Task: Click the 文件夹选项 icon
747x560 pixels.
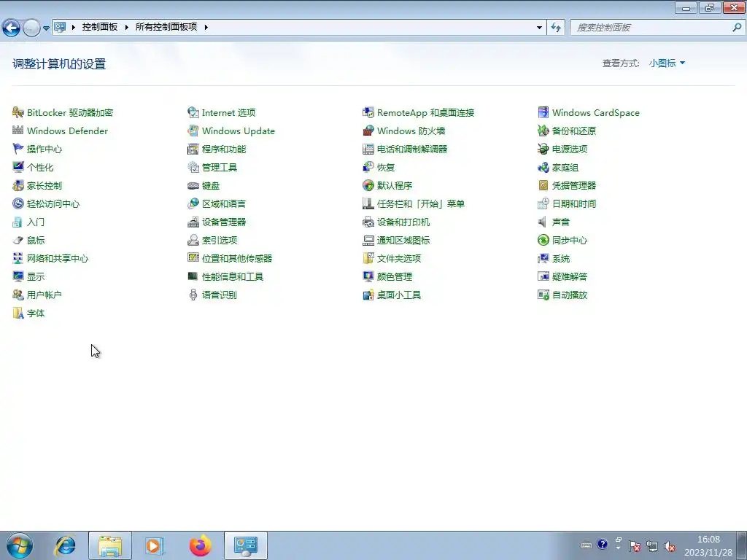Action: click(x=368, y=259)
